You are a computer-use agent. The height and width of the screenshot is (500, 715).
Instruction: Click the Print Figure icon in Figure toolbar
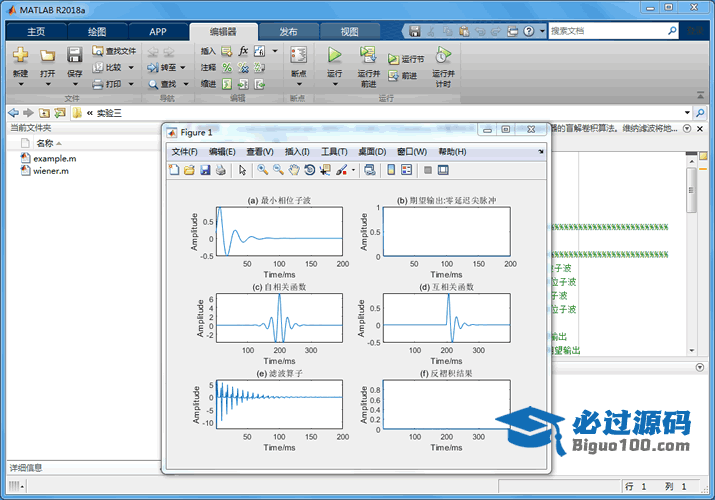(x=221, y=170)
